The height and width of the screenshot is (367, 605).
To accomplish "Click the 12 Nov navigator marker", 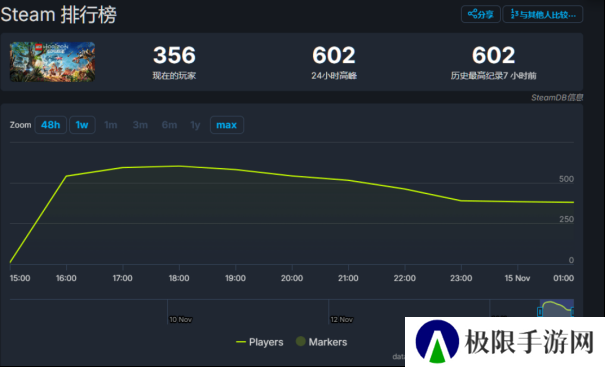I will pyautogui.click(x=341, y=320).
